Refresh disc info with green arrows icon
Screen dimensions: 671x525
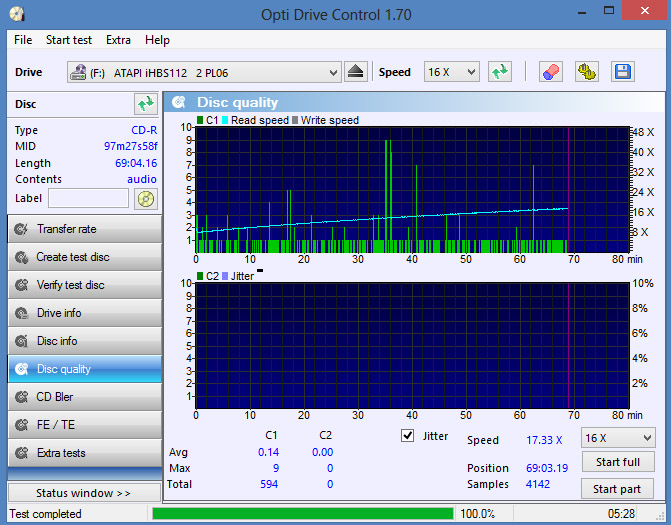coord(145,104)
